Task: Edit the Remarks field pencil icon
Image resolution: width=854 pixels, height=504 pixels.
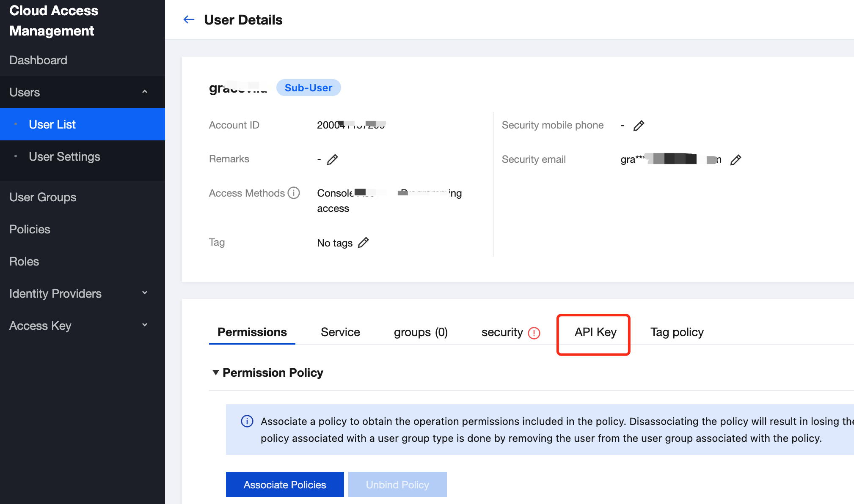Action: [333, 159]
